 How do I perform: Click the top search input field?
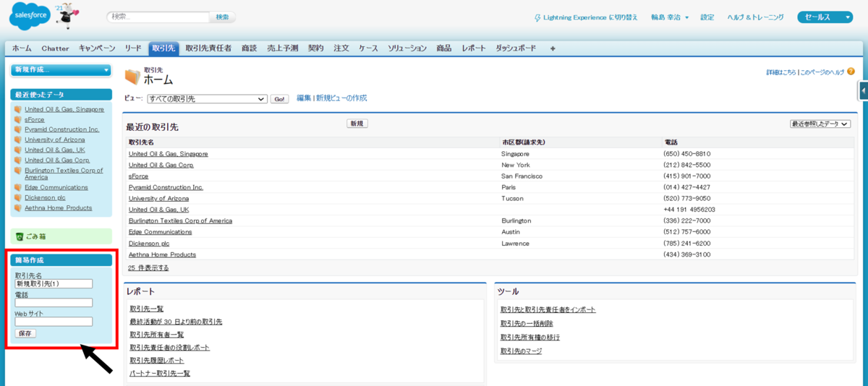click(x=158, y=17)
